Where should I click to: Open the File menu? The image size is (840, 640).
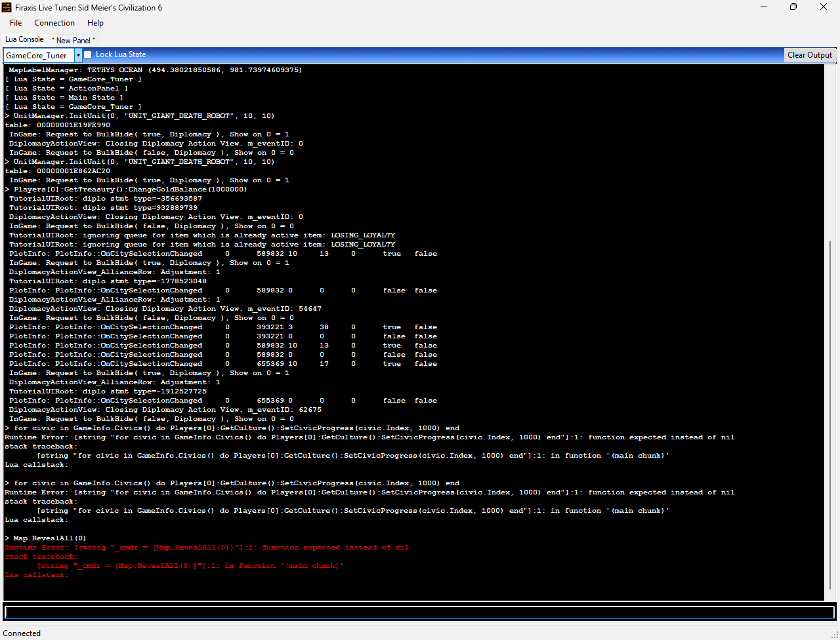[16, 23]
